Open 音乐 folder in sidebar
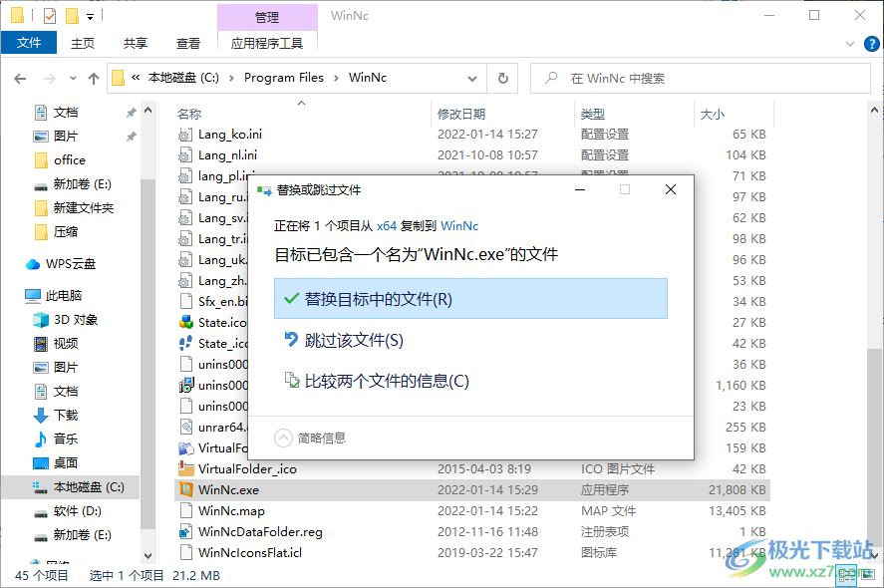884x588 pixels. coord(66,440)
